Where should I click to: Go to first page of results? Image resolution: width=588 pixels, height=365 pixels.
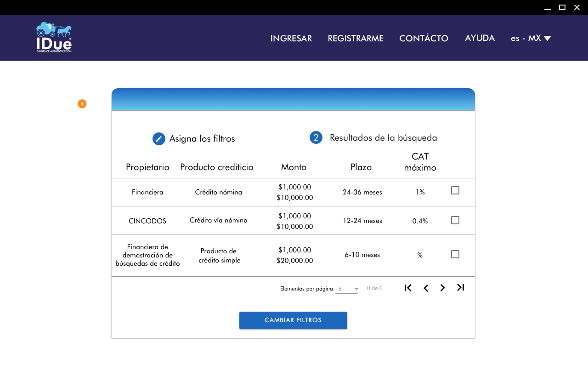coord(408,288)
